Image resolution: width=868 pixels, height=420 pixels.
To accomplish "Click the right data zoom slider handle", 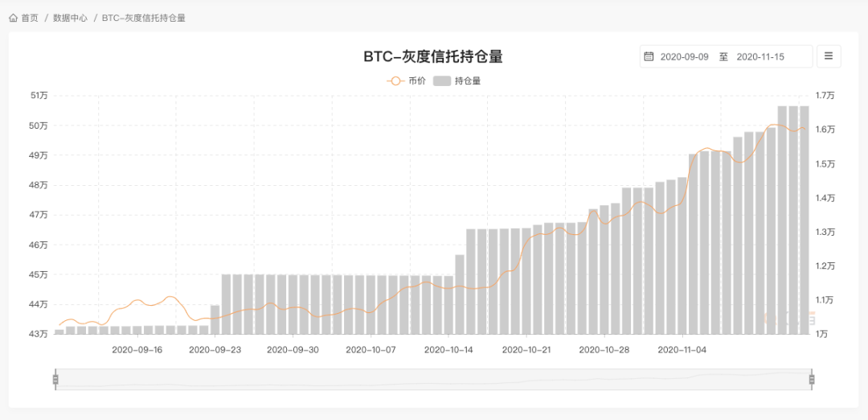I will (812, 379).
